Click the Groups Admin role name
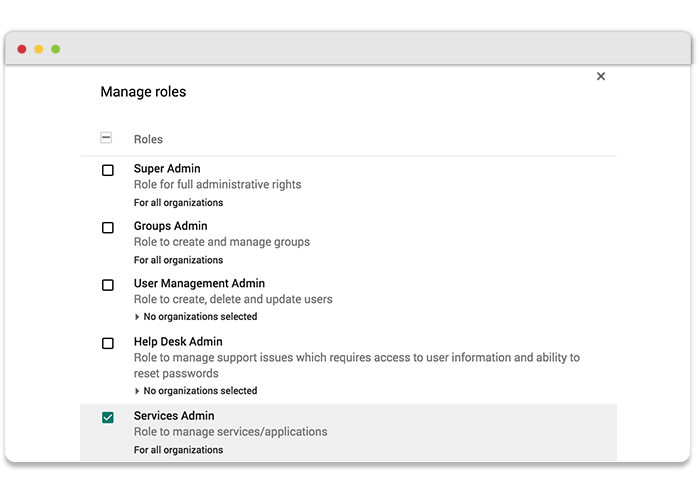Screen dimensions: 700x500 [171, 226]
